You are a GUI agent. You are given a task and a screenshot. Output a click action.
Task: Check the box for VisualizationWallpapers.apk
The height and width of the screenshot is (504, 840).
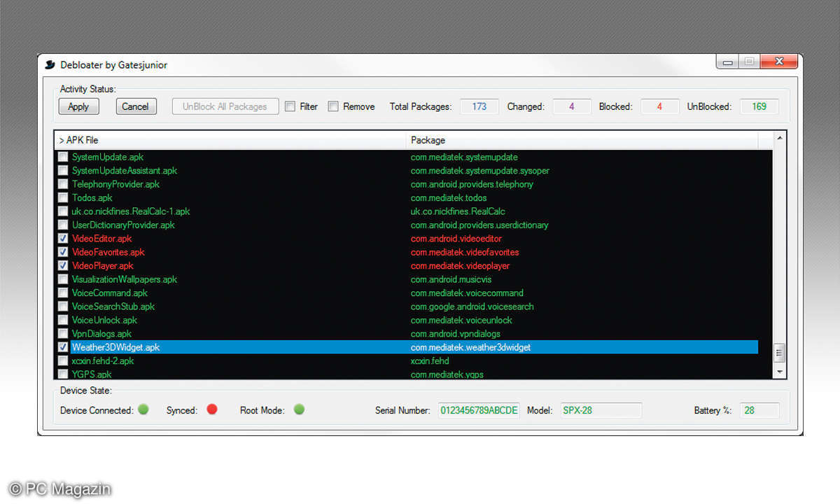(x=63, y=279)
